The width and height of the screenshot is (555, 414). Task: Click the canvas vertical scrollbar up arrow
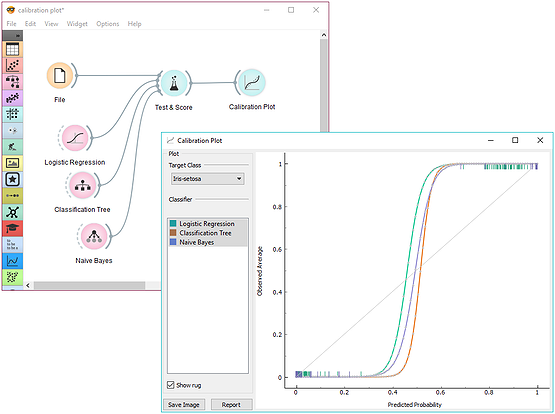tap(324, 35)
